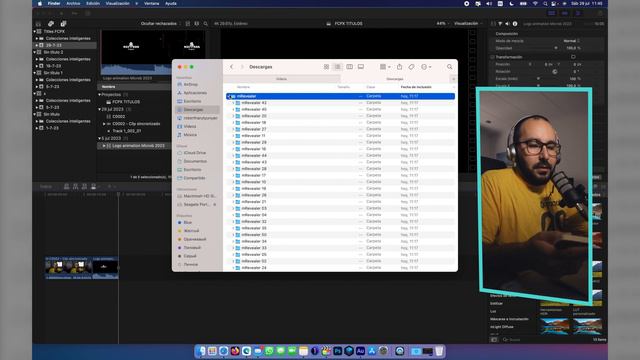Open Documentos in Finder sidebar
640x360 pixels.
pyautogui.click(x=195, y=161)
